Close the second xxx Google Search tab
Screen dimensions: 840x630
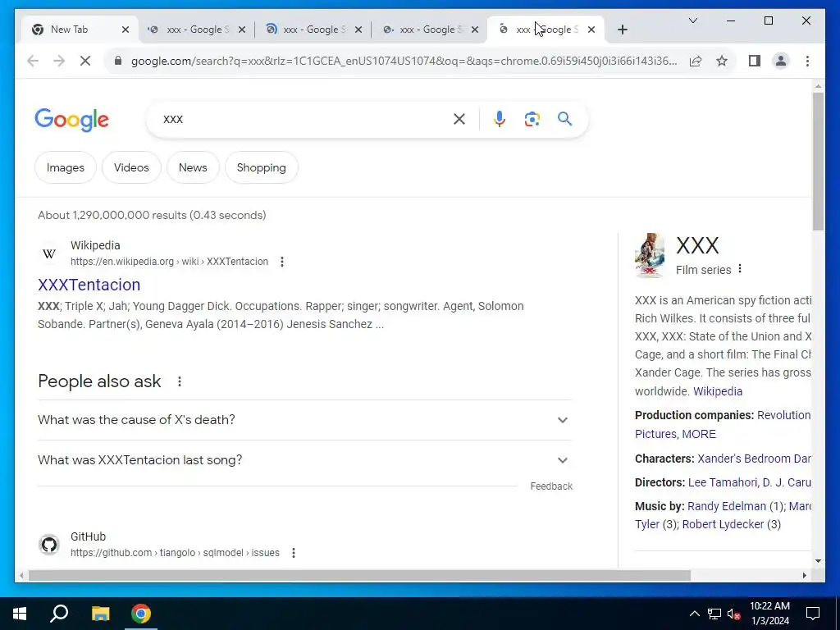pyautogui.click(x=358, y=30)
